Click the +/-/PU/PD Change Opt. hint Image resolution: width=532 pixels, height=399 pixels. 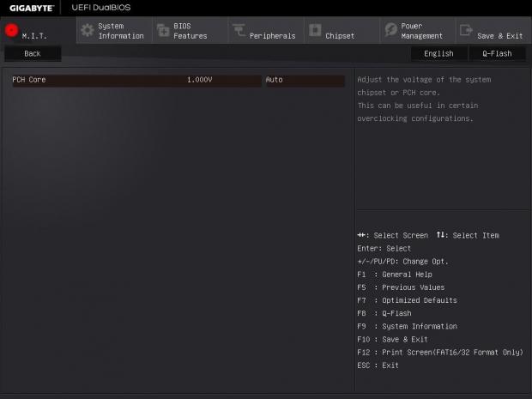[402, 262]
